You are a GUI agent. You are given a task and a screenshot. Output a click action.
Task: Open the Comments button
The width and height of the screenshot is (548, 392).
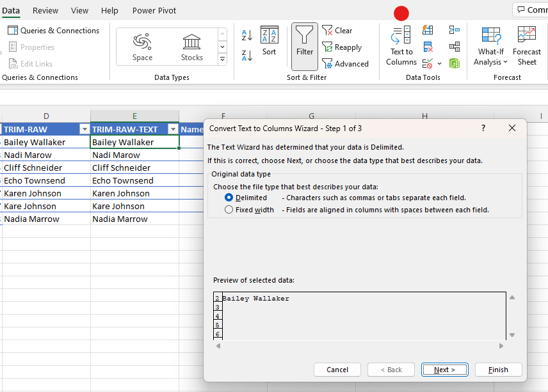(531, 10)
